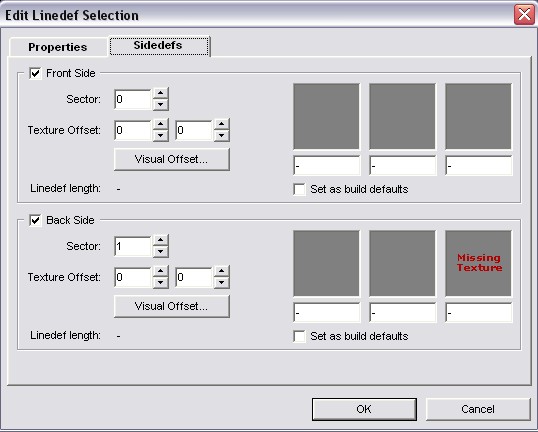Decrease the Front Side sector number
Screen dimensions: 538x432
161,105
